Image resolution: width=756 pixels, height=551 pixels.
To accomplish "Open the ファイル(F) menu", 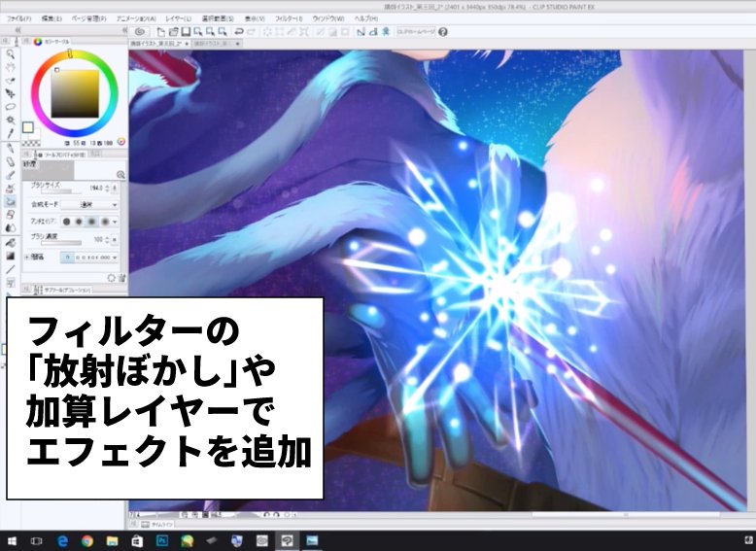I will pos(18,18).
